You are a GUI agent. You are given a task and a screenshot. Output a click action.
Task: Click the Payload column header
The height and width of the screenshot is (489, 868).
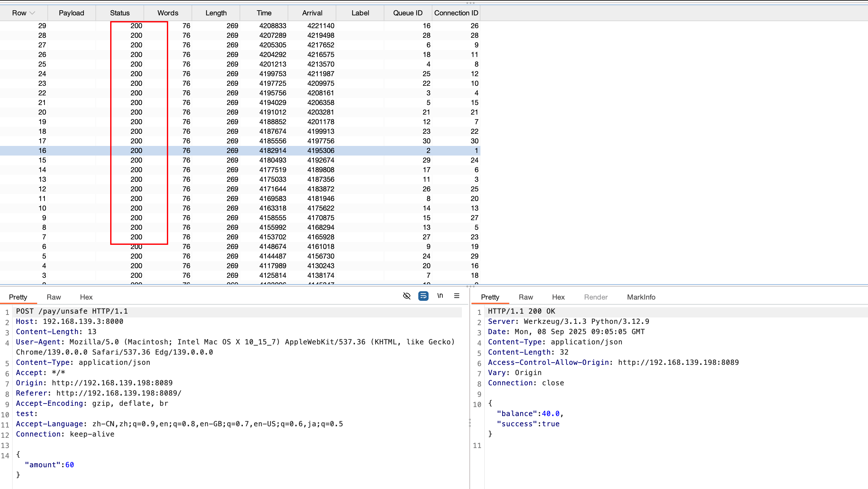[71, 13]
